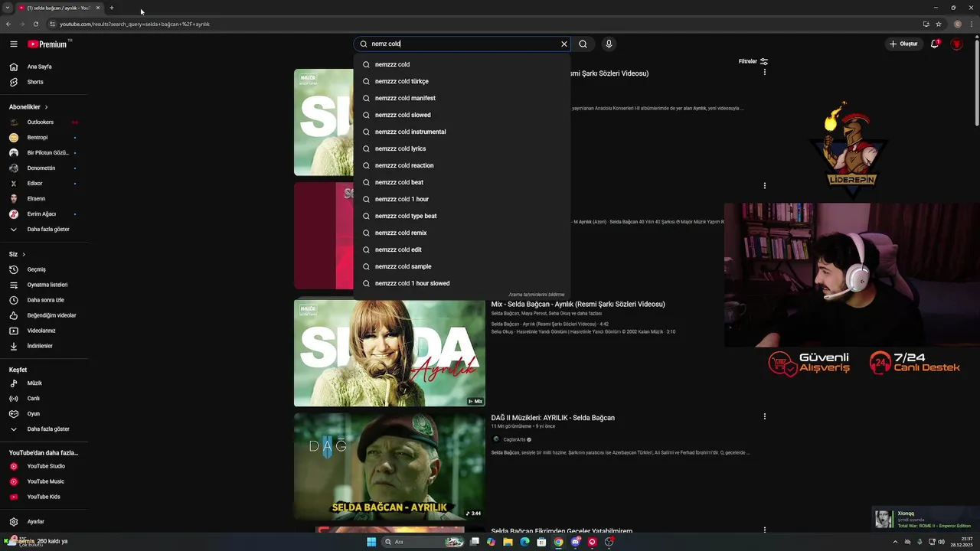
Task: Open the ÇağlarArts channel link
Action: click(x=514, y=440)
